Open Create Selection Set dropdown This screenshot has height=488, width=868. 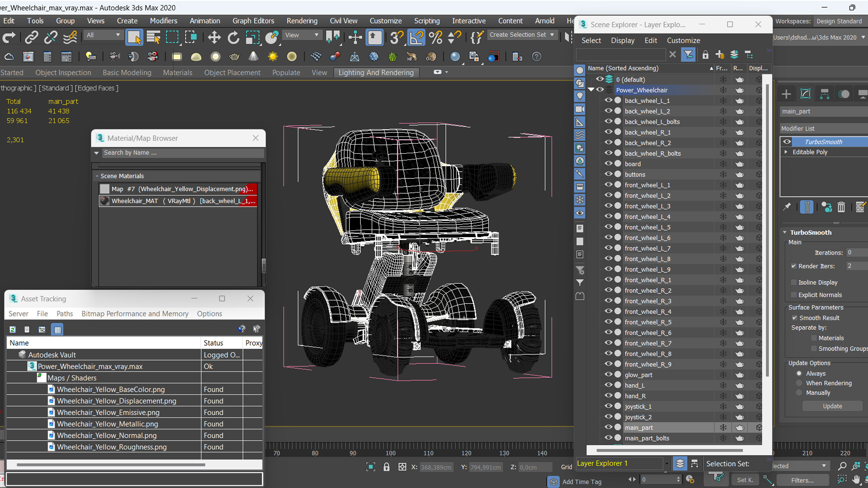pyautogui.click(x=522, y=35)
